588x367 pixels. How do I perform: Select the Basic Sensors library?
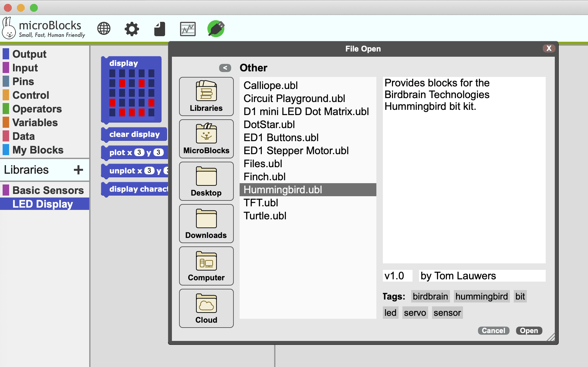(48, 190)
